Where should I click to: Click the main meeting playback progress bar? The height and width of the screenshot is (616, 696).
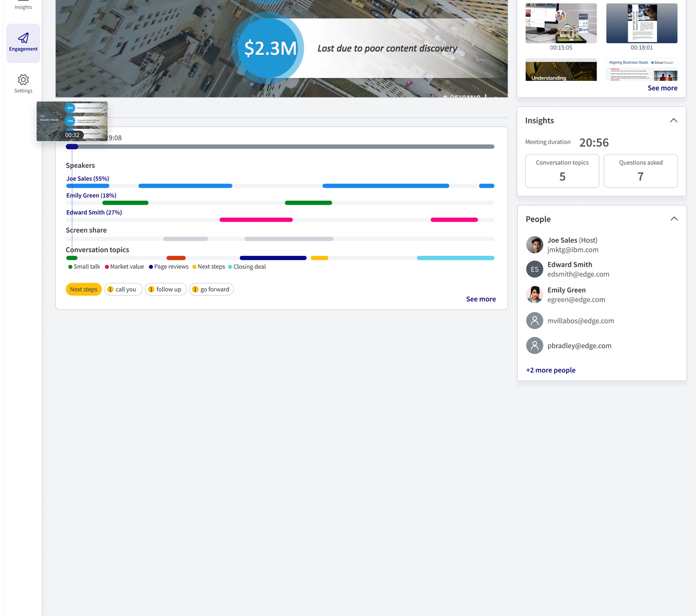coord(280,147)
